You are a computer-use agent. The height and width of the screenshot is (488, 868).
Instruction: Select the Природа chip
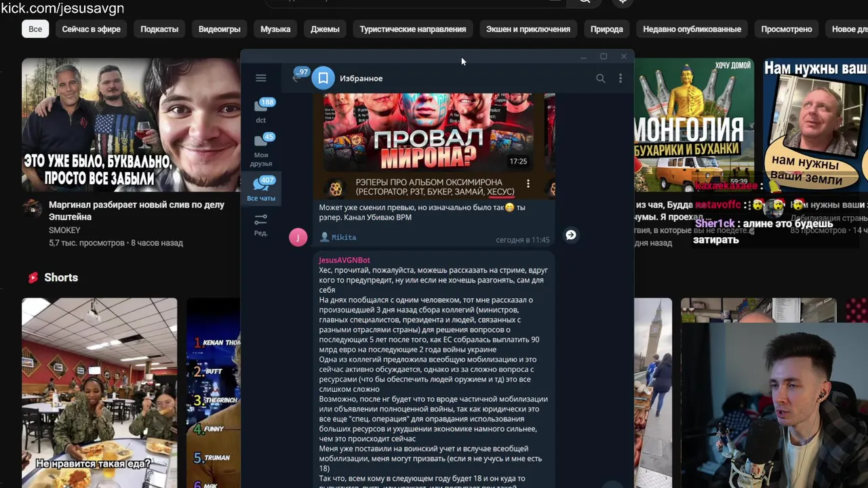pos(607,29)
